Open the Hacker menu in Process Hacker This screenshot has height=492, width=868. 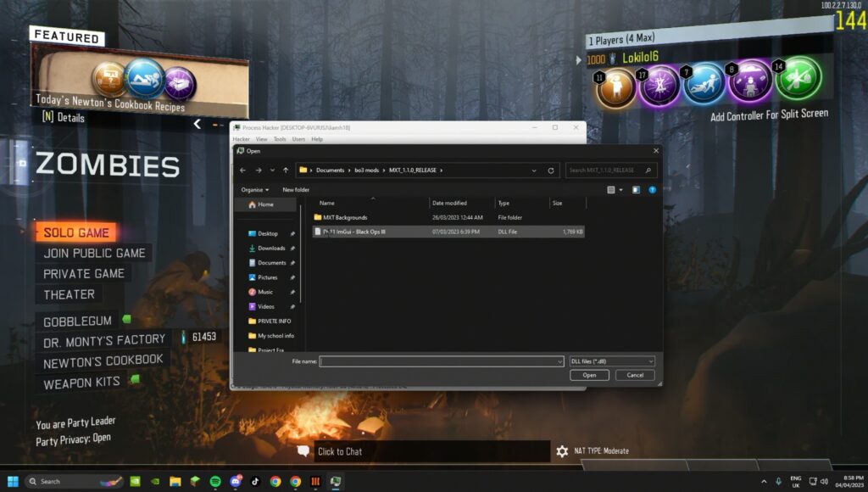pyautogui.click(x=242, y=139)
